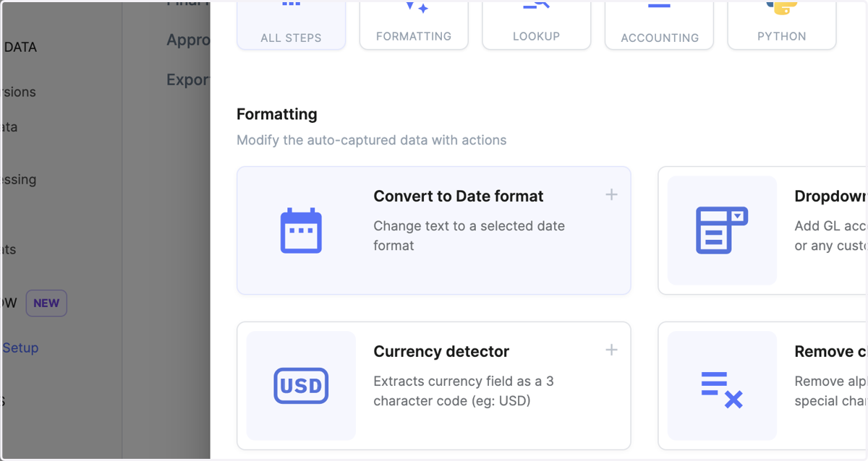Open the Convert to Date format card title
The height and width of the screenshot is (461, 868).
pyautogui.click(x=459, y=196)
